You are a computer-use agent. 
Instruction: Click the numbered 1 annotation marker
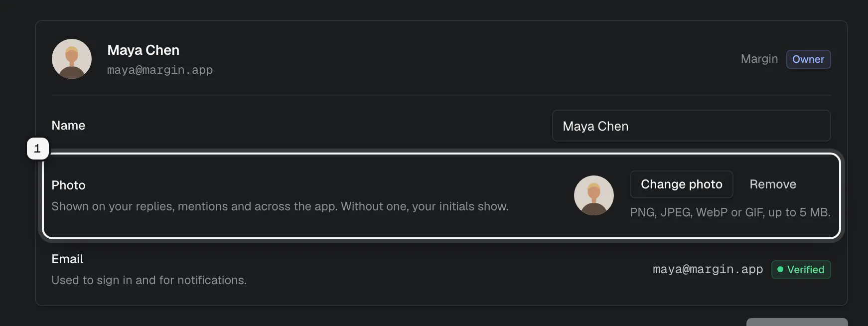(x=37, y=149)
